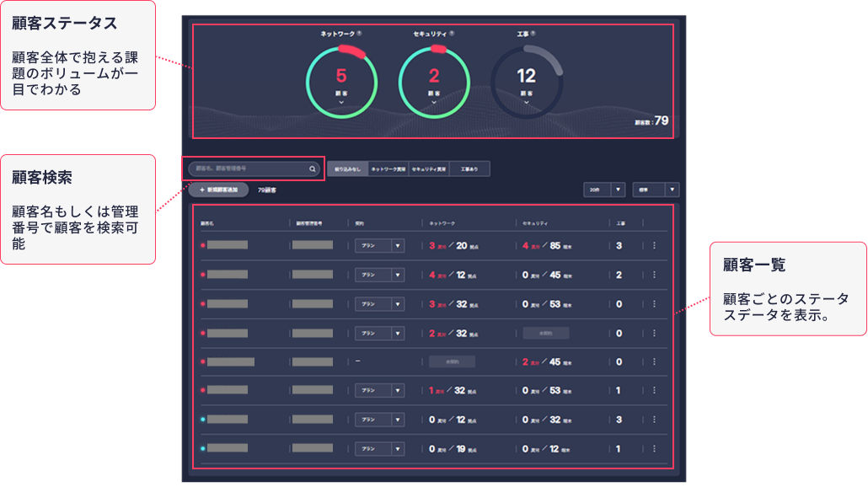Click the 顧客名 column header
This screenshot has height=487, width=868.
click(x=207, y=223)
